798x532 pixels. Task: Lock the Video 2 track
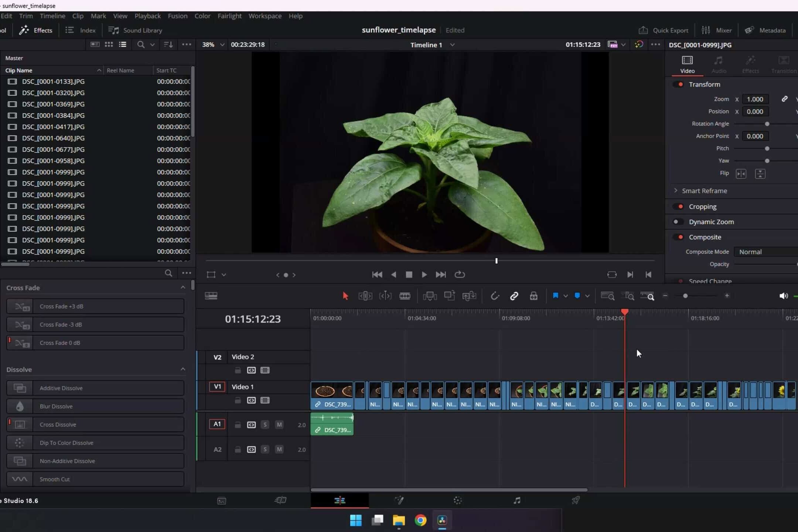(x=238, y=370)
